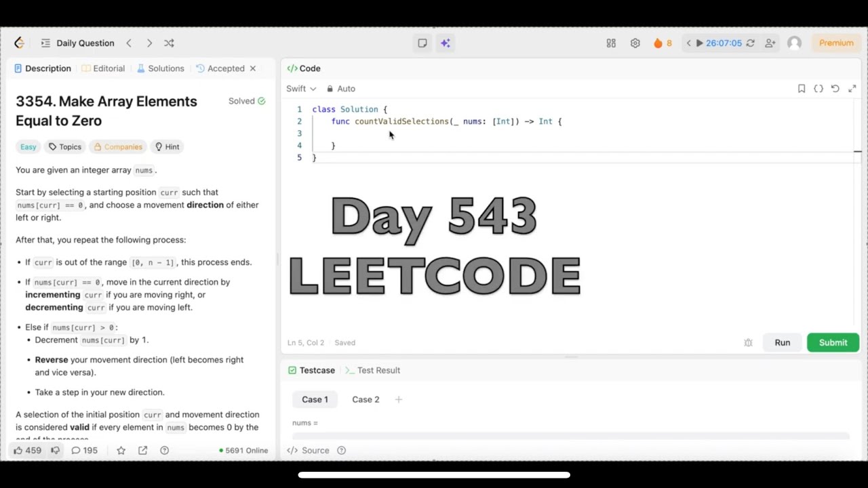Viewport: 868px width, 488px height.
Task: Click the Source label
Action: [315, 450]
